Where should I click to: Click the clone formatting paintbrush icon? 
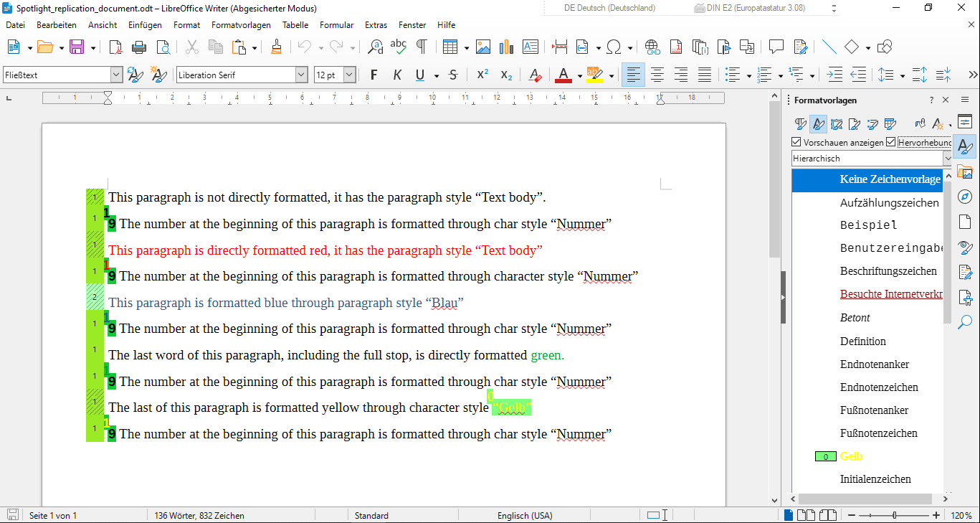pyautogui.click(x=276, y=47)
